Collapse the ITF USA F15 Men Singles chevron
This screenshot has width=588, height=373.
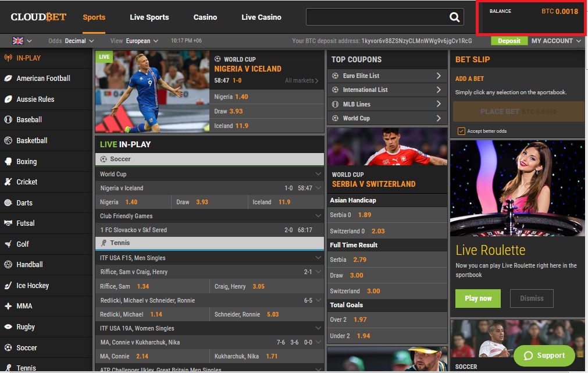318,257
